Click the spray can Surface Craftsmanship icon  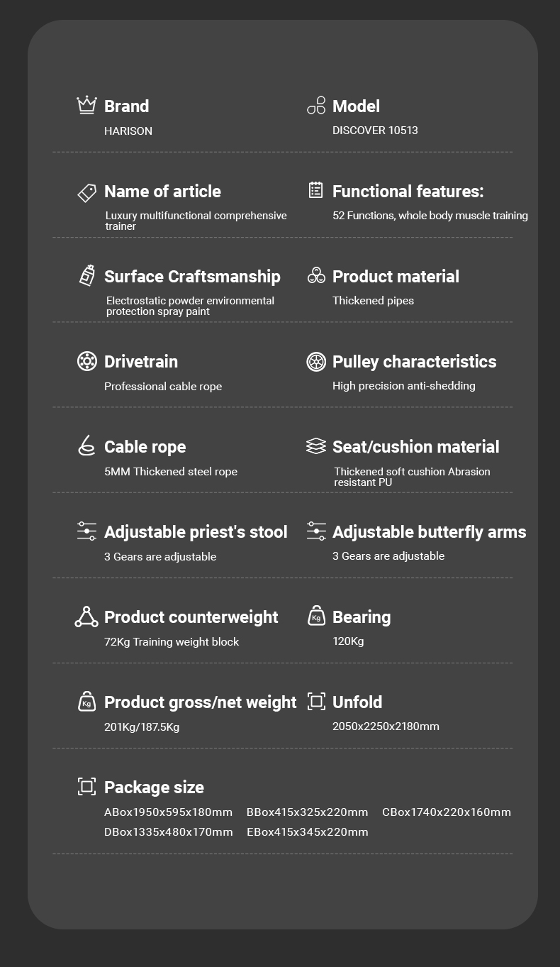click(x=86, y=275)
